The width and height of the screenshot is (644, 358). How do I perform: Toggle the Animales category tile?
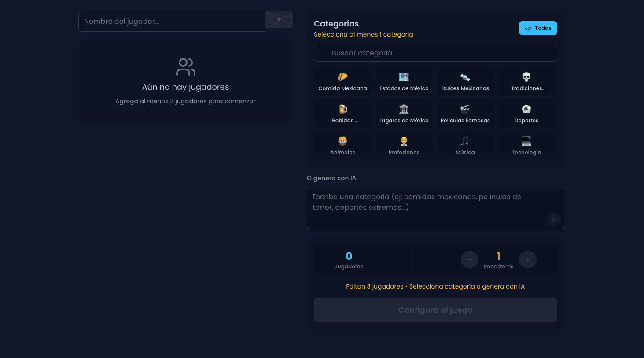[342, 146]
